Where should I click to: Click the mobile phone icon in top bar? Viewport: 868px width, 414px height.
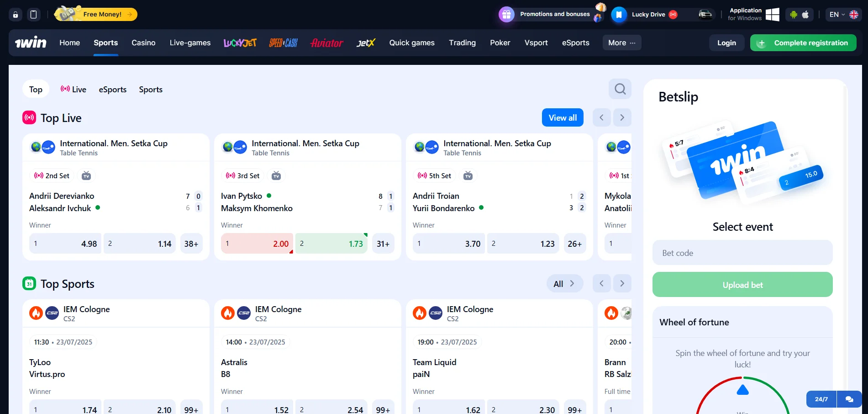[x=33, y=15]
